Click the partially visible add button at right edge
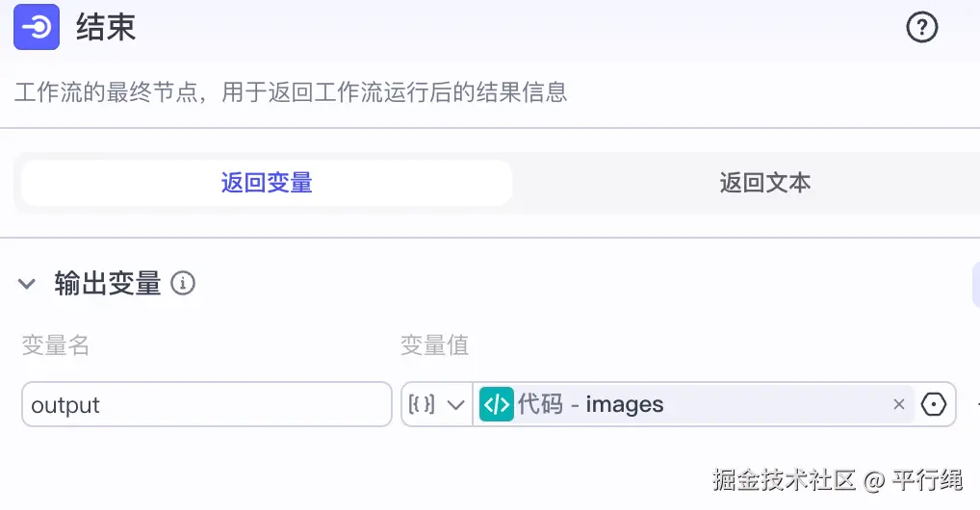The height and width of the screenshot is (510, 980). click(974, 284)
